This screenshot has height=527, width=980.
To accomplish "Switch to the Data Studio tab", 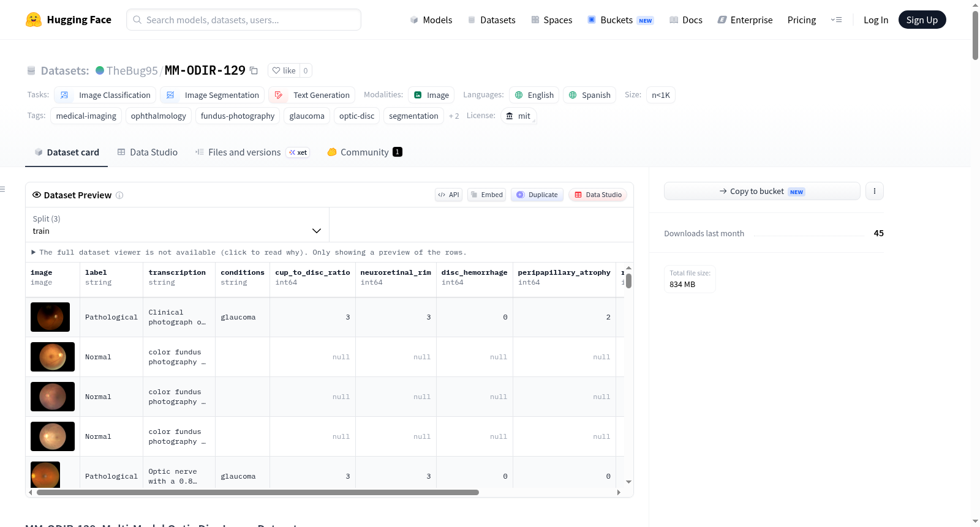I will click(147, 152).
